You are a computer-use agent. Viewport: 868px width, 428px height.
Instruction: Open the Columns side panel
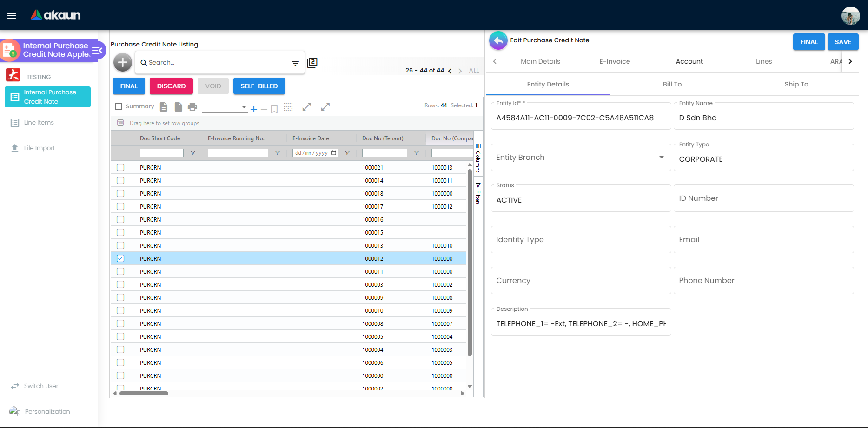(478, 158)
